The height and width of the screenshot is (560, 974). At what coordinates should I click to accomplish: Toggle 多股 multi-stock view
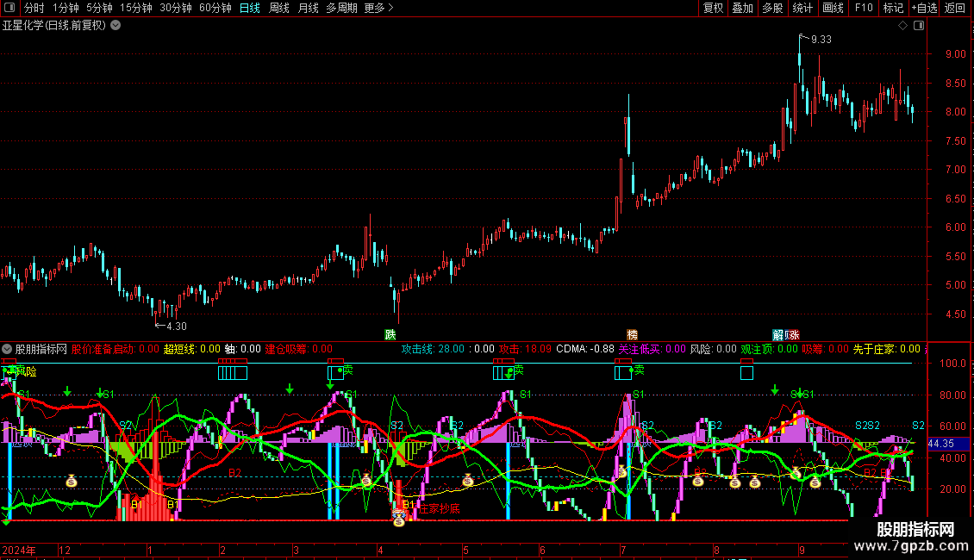772,9
